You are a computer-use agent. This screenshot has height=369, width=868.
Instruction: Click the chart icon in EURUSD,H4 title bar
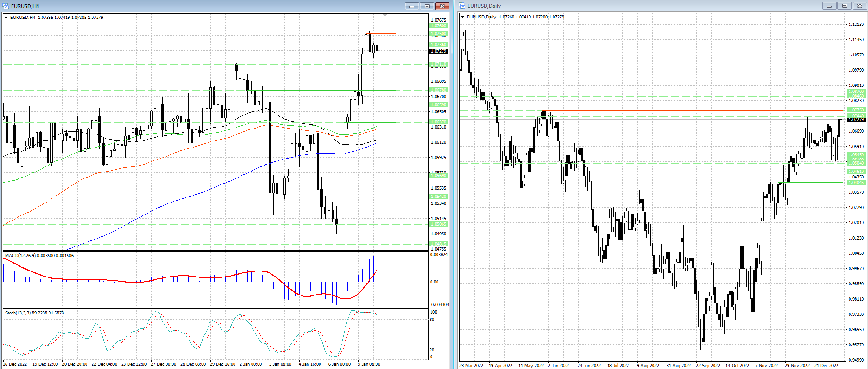pyautogui.click(x=6, y=6)
